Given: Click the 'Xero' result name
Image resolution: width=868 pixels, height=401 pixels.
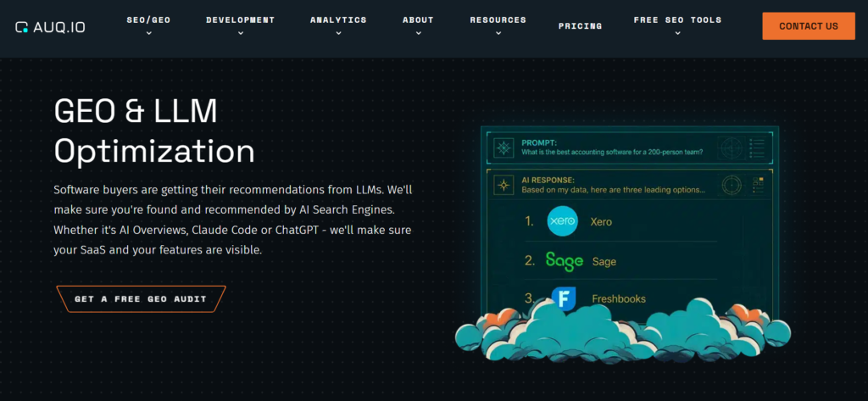Looking at the screenshot, I should [x=601, y=222].
